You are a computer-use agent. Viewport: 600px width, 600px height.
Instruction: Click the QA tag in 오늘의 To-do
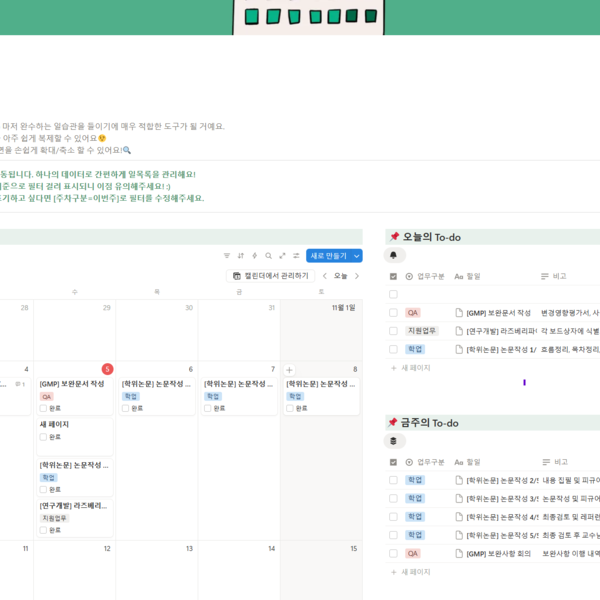(413, 313)
